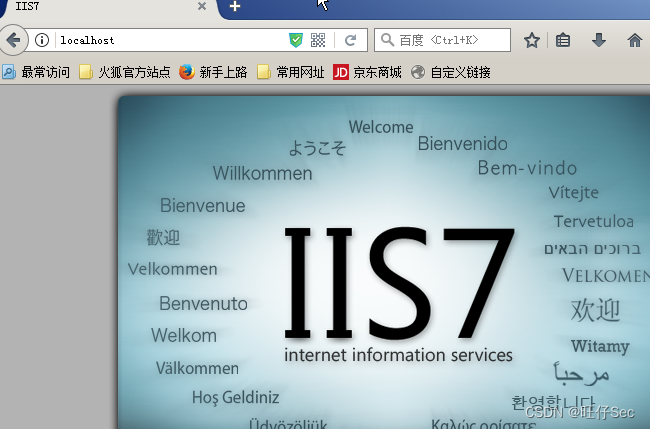Close the IIS7 tab

coord(202,6)
